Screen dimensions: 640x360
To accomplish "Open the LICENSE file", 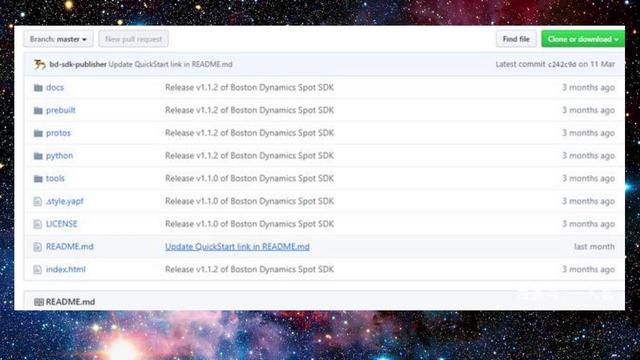I will 62,224.
